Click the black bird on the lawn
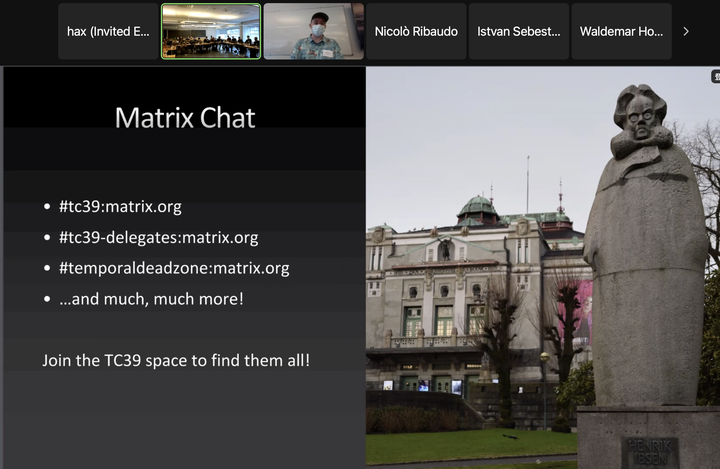Screen dimensions: 720x469 511,436
